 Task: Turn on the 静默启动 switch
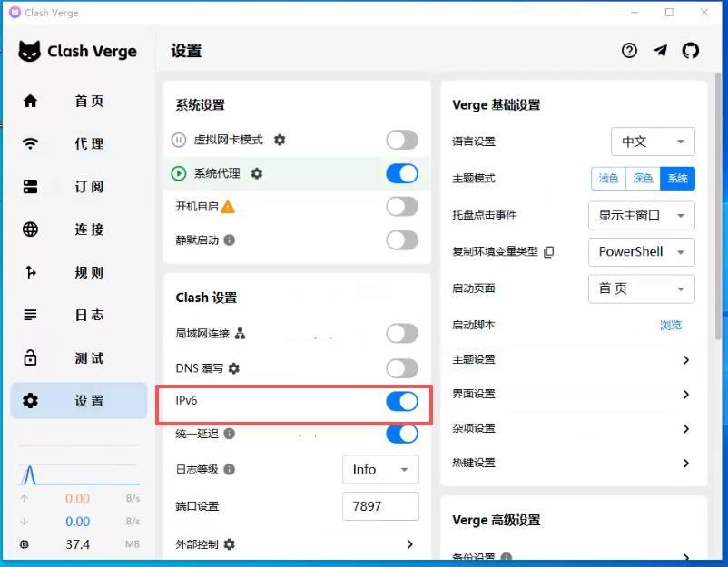tap(402, 240)
